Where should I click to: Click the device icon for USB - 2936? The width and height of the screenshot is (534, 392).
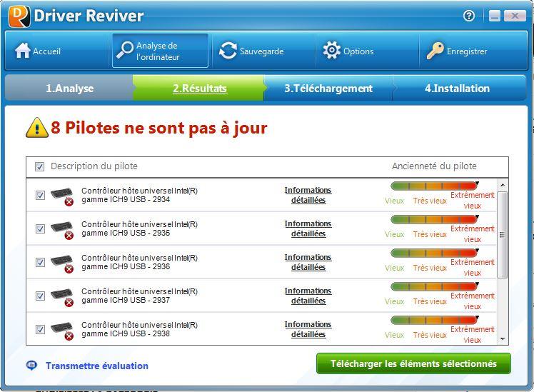point(62,263)
